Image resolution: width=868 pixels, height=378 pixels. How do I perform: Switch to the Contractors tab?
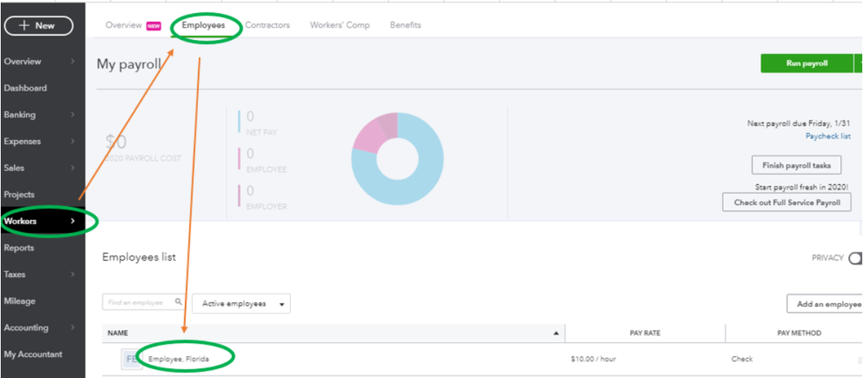coord(268,25)
